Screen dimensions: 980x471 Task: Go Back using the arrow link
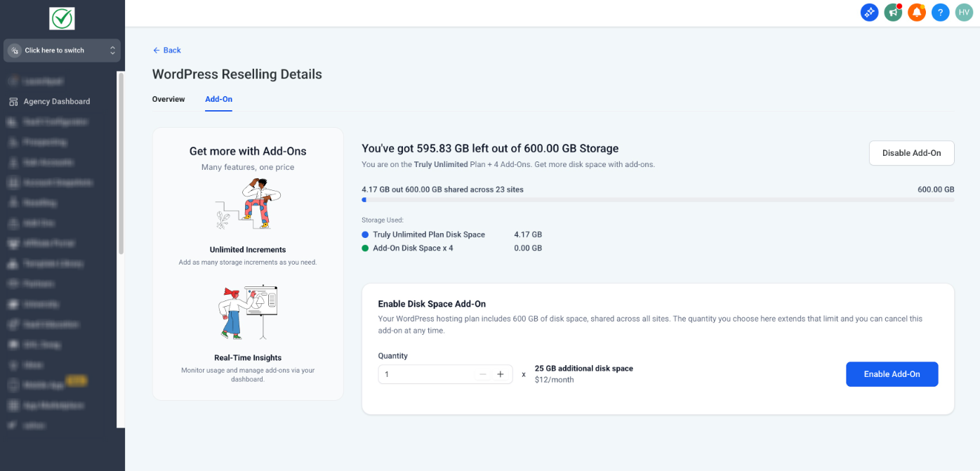(167, 51)
